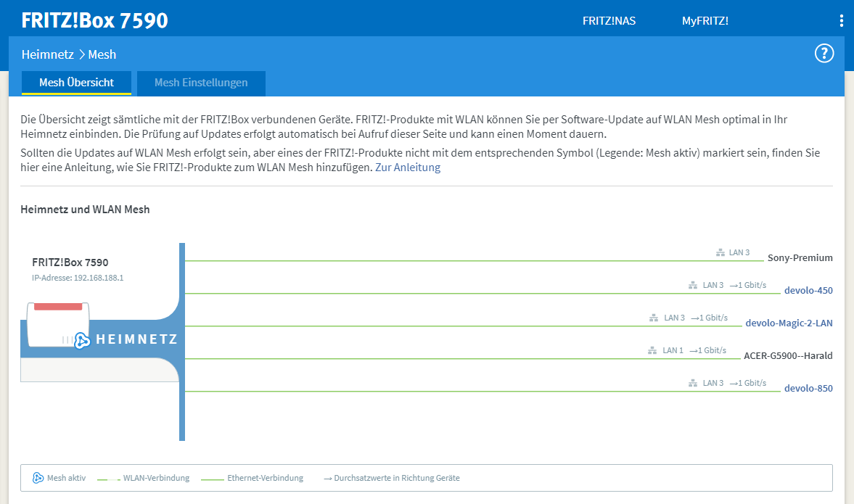Open FRITZ!NAS from the header
Viewport: 854px width, 504px height.
609,21
